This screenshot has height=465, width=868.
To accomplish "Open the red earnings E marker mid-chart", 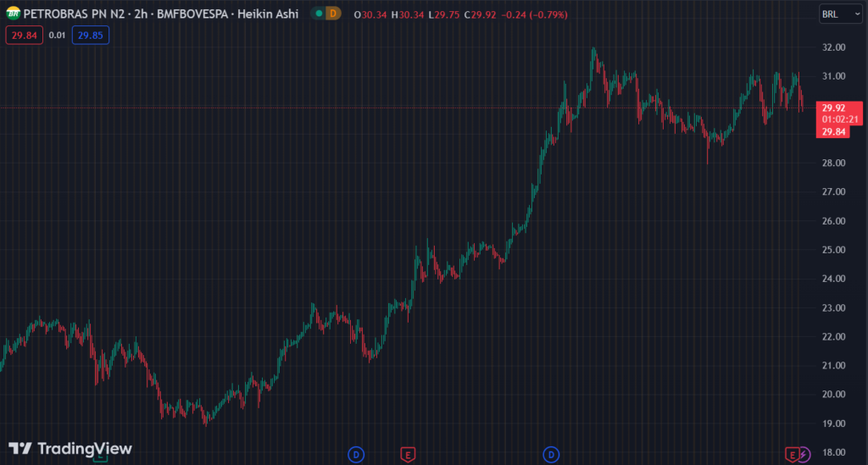I will pyautogui.click(x=408, y=455).
